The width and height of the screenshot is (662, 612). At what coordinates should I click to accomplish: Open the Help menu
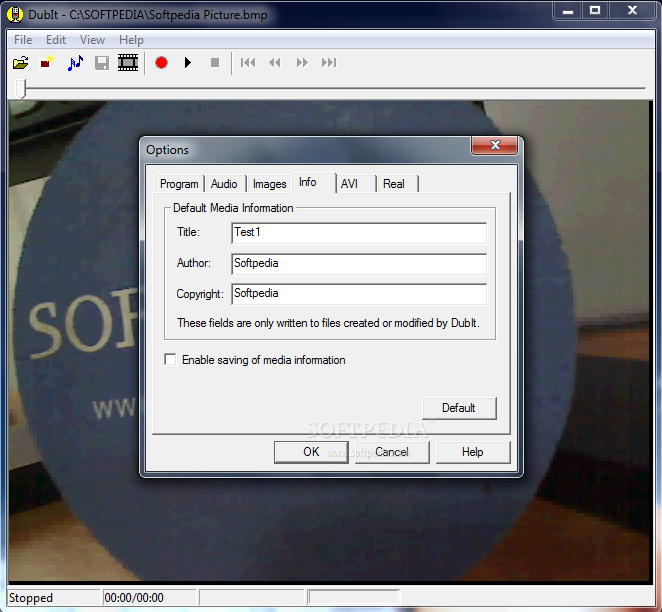coord(131,40)
